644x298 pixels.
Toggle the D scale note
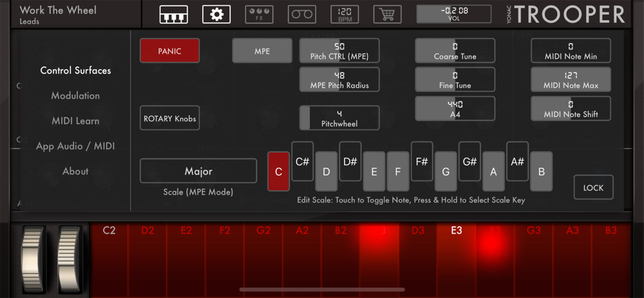pyautogui.click(x=326, y=171)
